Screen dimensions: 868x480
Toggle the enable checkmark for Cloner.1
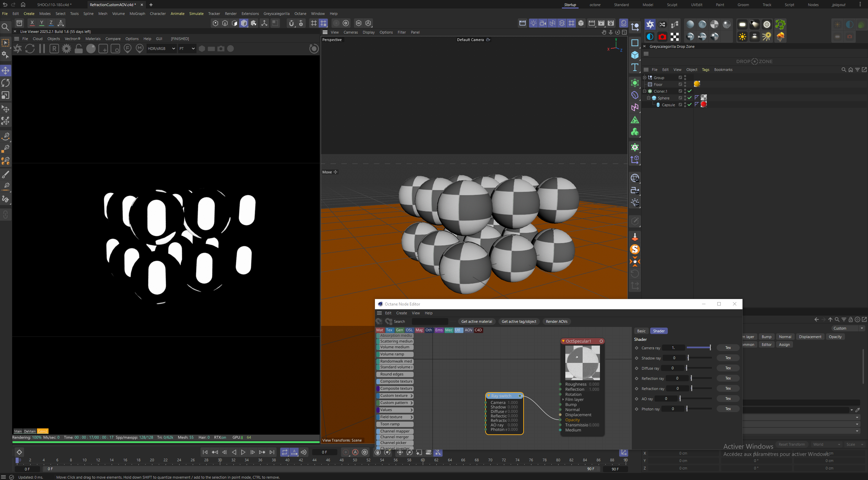[x=690, y=91]
